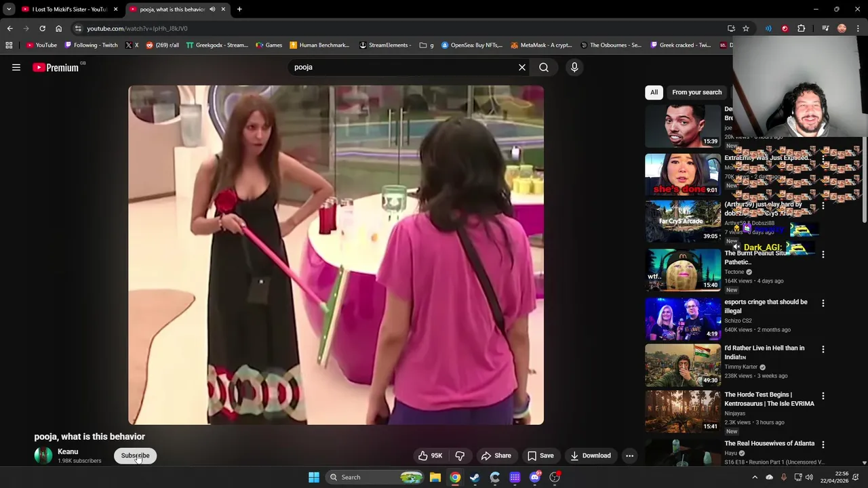
Task: Open more actions ellipsis below video
Action: 629,455
